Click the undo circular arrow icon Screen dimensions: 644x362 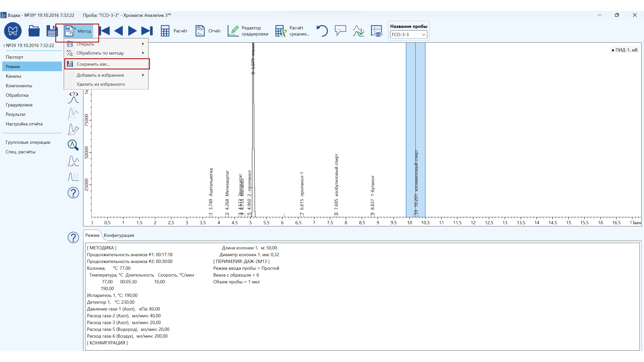(322, 31)
